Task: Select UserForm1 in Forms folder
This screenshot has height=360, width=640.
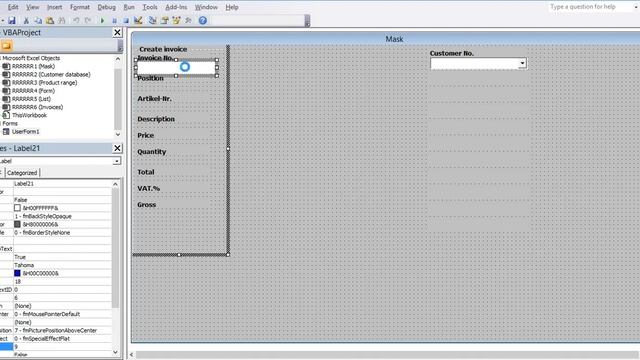Action: 25,131
